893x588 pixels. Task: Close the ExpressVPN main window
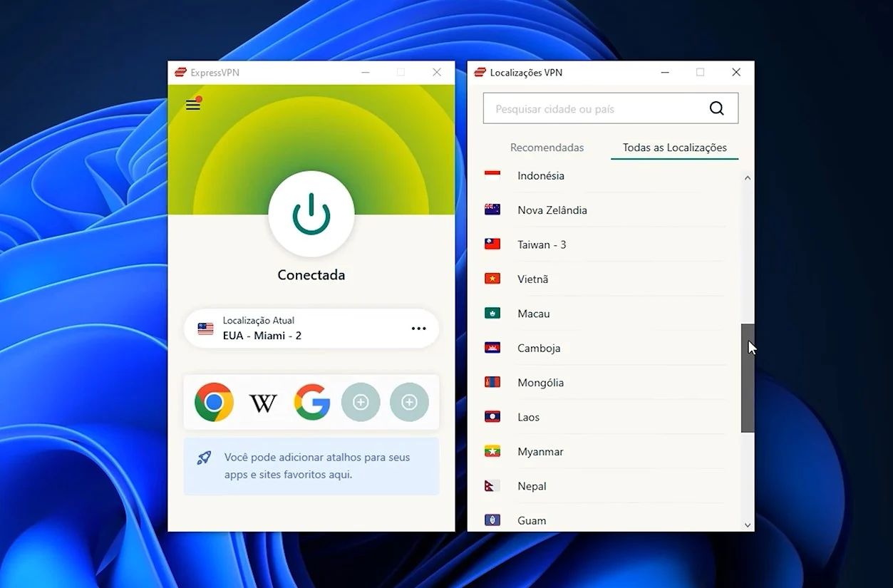point(437,72)
